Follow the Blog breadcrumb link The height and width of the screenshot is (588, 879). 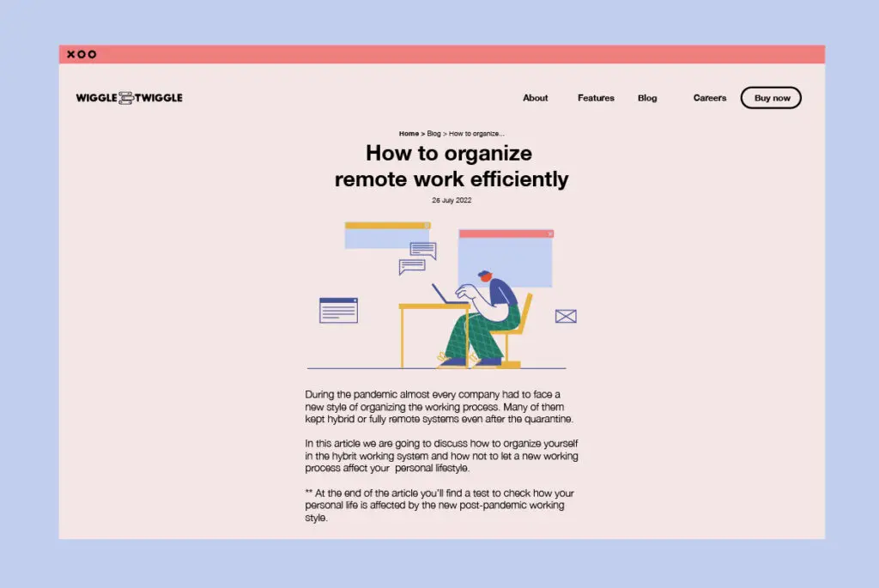pyautogui.click(x=433, y=134)
